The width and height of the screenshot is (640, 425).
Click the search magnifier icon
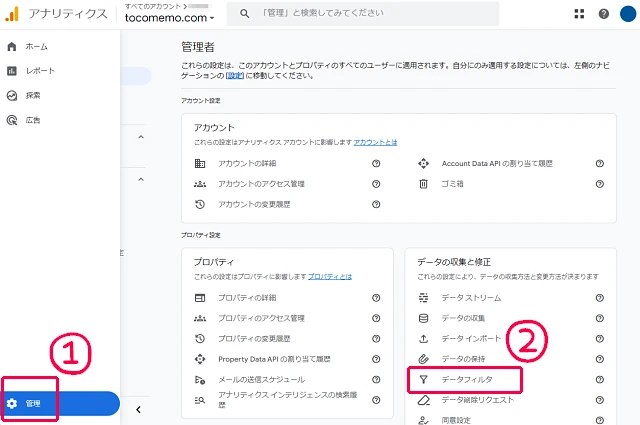(244, 13)
